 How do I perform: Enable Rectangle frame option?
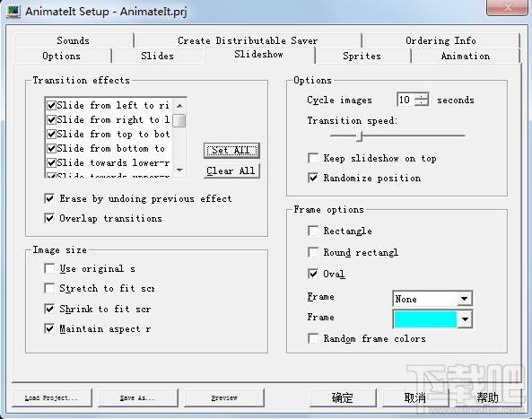[313, 231]
